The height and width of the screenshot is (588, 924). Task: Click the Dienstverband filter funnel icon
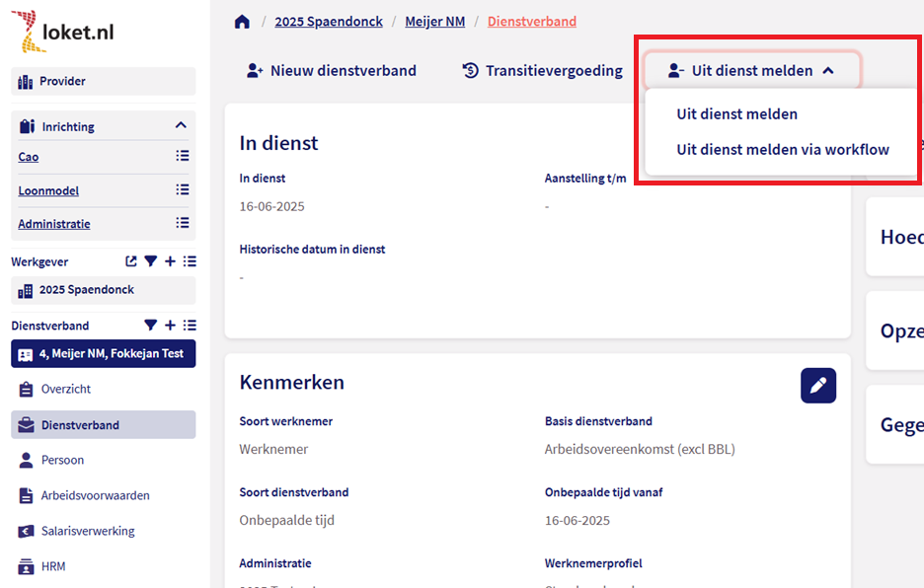point(151,326)
